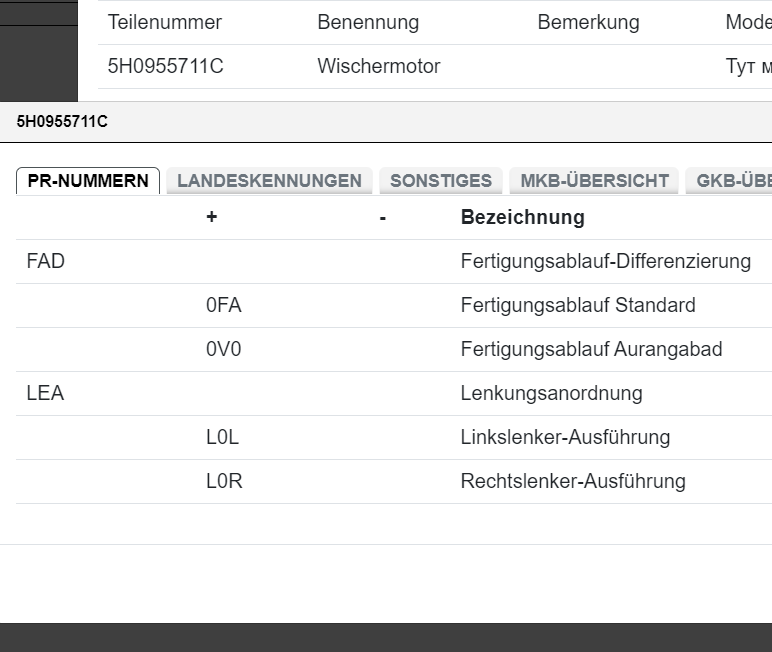Click the Bezeichnung column header
The height and width of the screenshot is (652, 772).
[522, 217]
